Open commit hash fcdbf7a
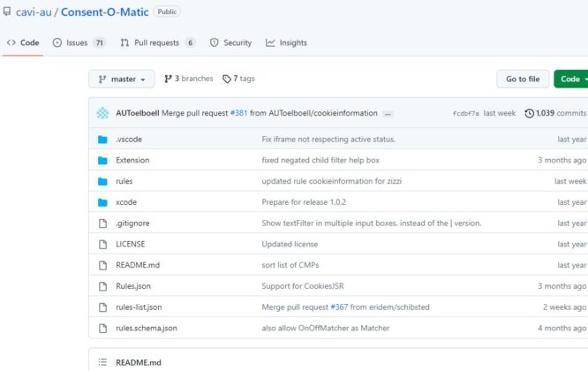 [466, 113]
